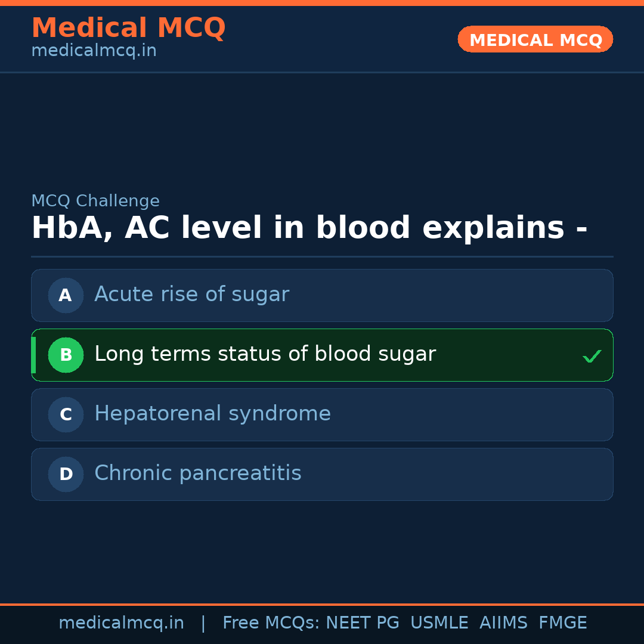Click the 'Medical MCQ' header title
This screenshot has height=644, width=644.
pyautogui.click(x=128, y=28)
